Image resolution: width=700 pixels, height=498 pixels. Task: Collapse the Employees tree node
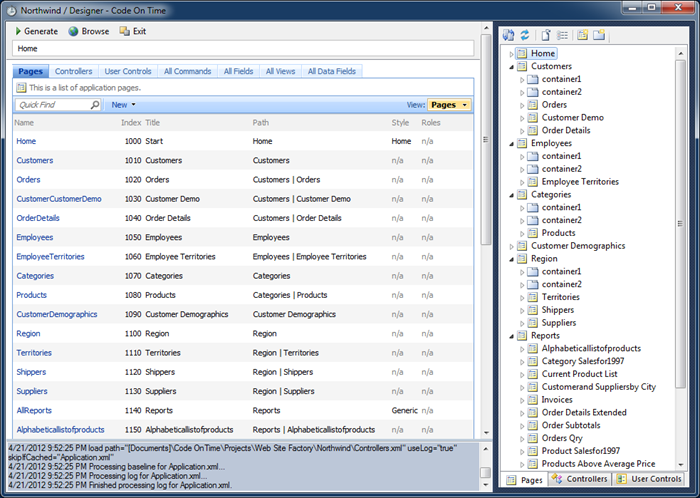[512, 144]
